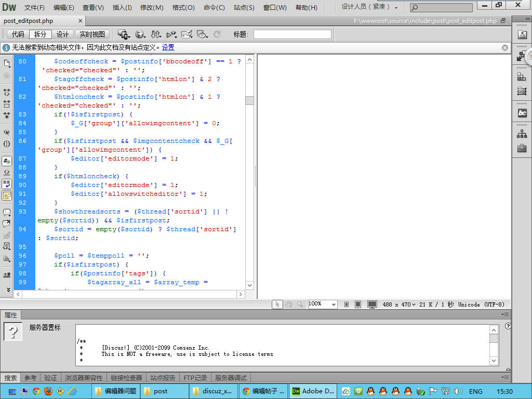Open the File Management arrows icon

click(x=156, y=34)
